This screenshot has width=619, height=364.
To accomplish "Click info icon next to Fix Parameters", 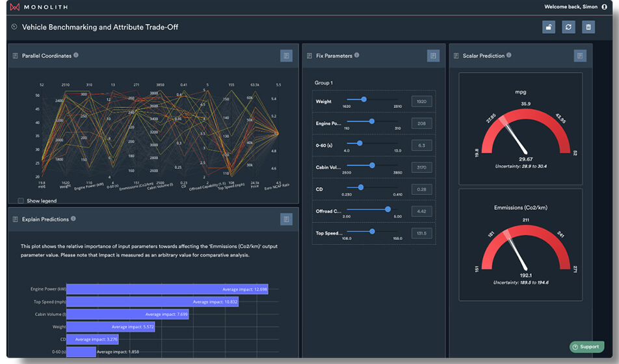I will pos(356,55).
